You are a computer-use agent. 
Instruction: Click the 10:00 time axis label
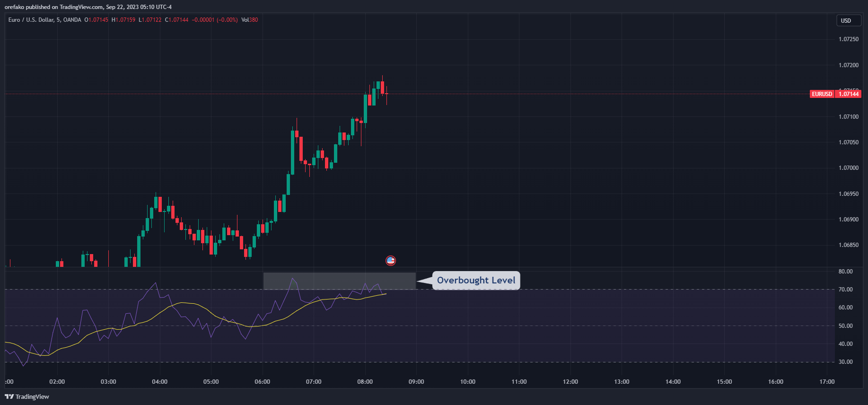[468, 382]
